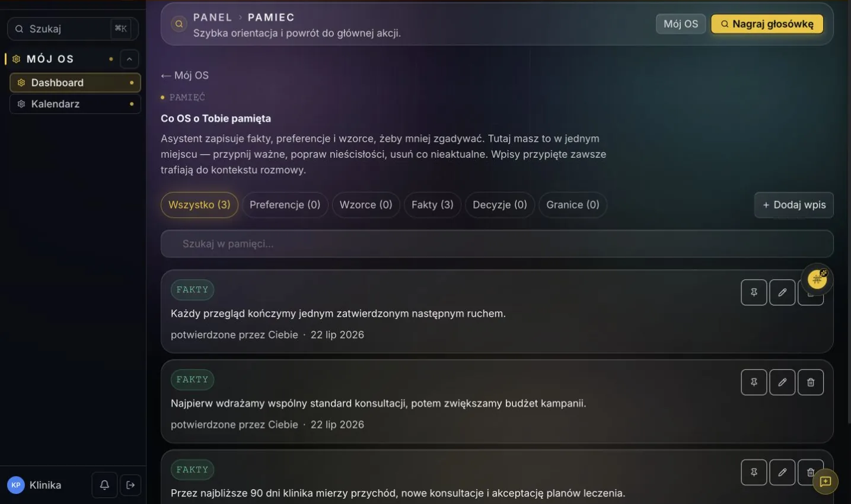Filter by Wzorce (0)
851x504 pixels.
pyautogui.click(x=366, y=205)
